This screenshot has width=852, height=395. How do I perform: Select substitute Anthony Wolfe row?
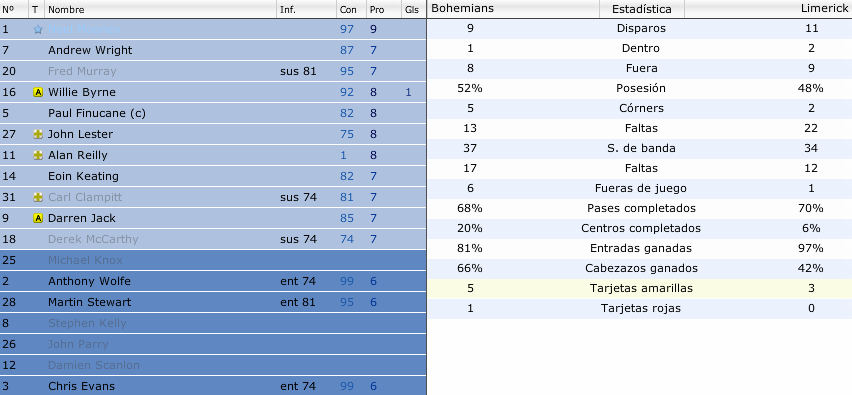click(x=213, y=281)
